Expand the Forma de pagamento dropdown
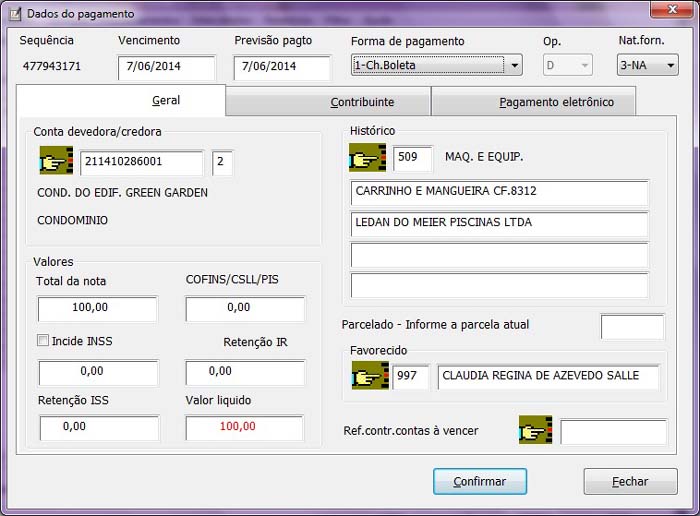Viewport: 700px width, 516px height. point(514,66)
